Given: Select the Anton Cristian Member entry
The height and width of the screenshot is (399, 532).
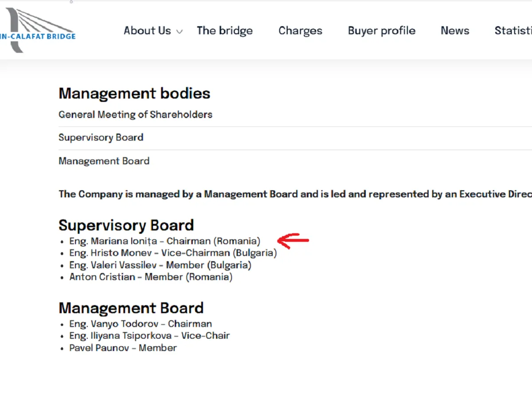Looking at the screenshot, I should tap(151, 277).
